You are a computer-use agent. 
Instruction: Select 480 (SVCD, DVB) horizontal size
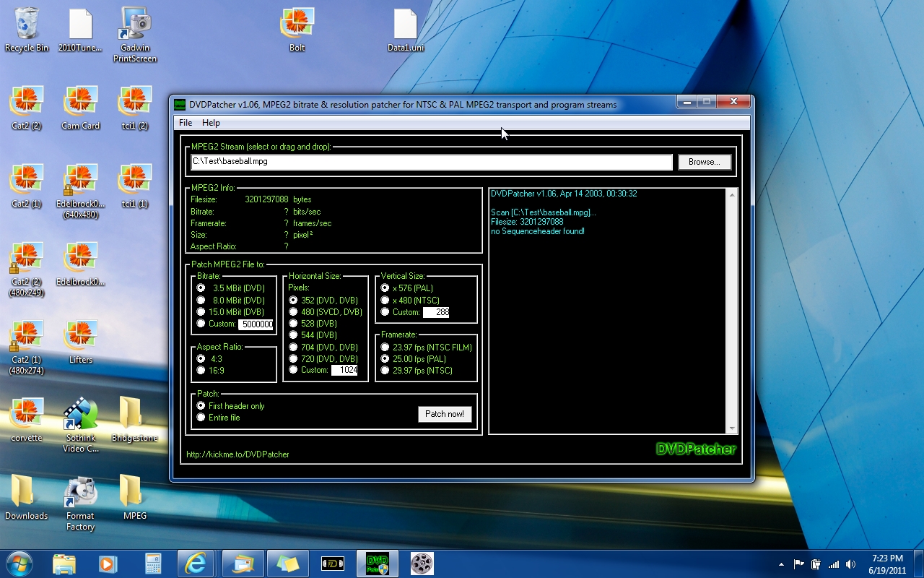[x=293, y=311]
